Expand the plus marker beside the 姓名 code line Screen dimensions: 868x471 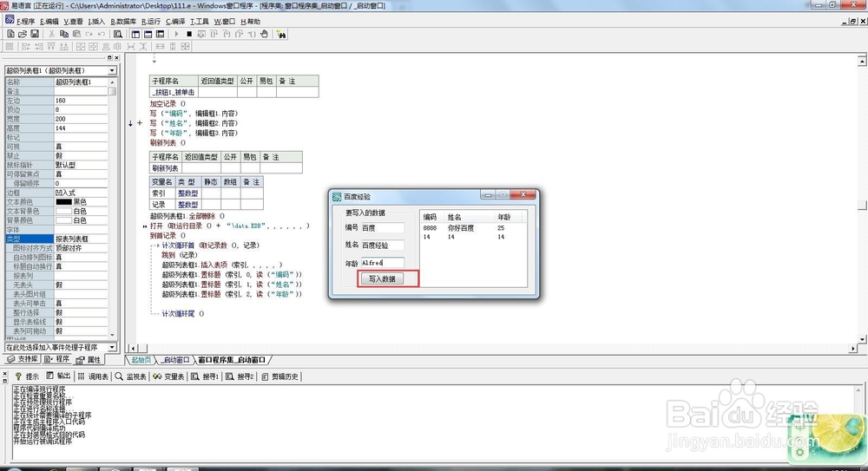tap(140, 123)
